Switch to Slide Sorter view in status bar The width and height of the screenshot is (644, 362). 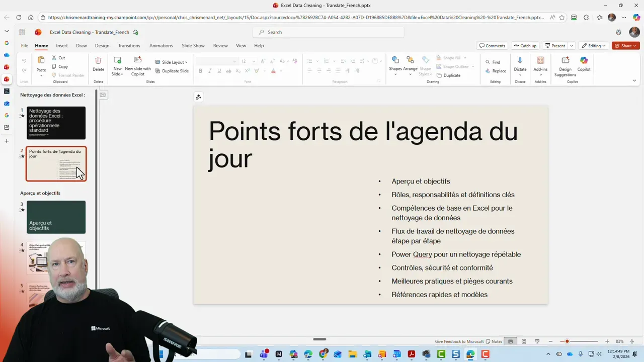tap(524, 341)
